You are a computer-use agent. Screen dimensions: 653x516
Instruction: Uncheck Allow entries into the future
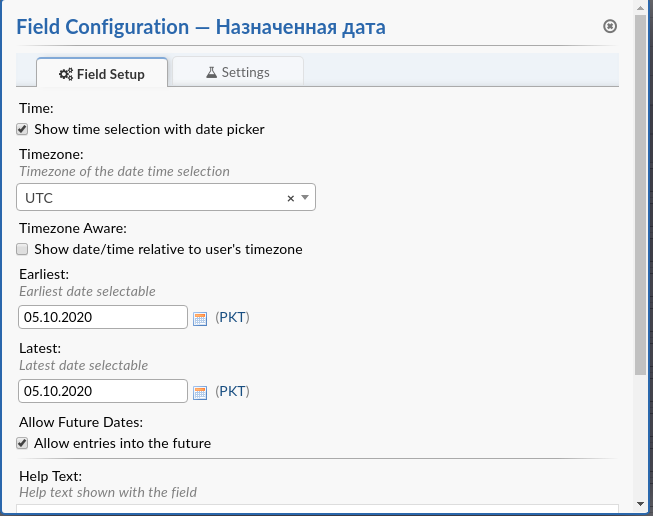(x=22, y=443)
